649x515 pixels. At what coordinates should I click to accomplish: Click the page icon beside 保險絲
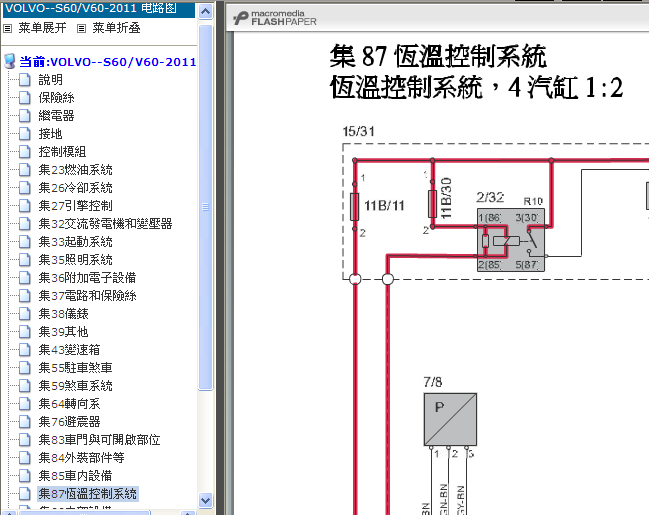tap(25, 98)
